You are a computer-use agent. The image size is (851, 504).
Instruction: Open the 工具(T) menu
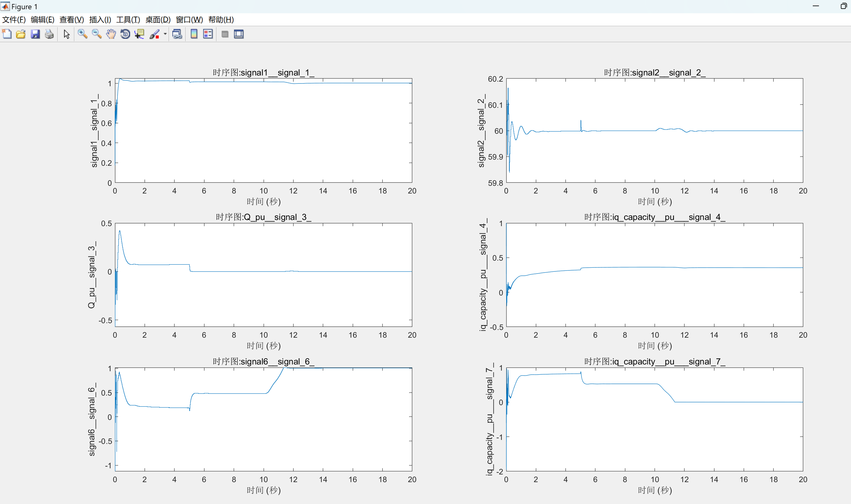128,20
